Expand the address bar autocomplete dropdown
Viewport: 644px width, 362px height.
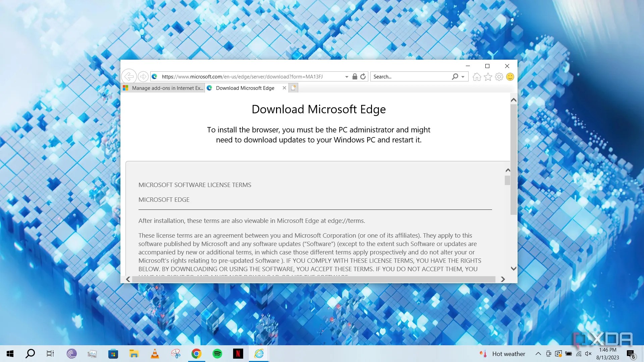347,77
